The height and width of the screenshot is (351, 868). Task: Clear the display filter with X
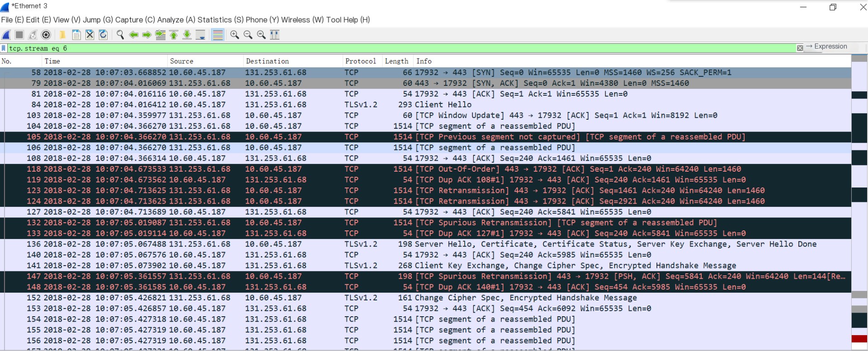pos(800,48)
